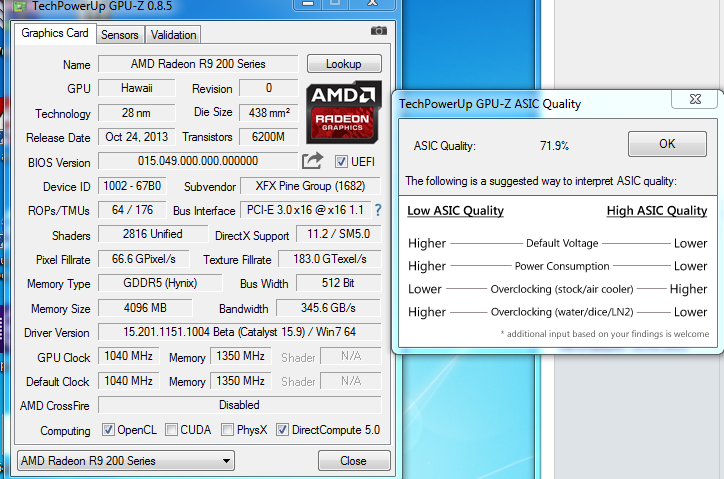Toggle the PhysX checkbox

[x=227, y=430]
